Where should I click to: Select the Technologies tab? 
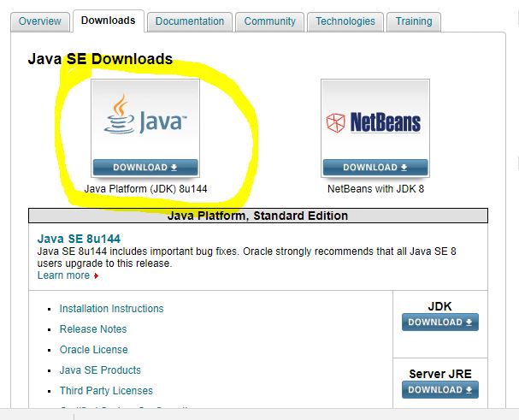[345, 21]
